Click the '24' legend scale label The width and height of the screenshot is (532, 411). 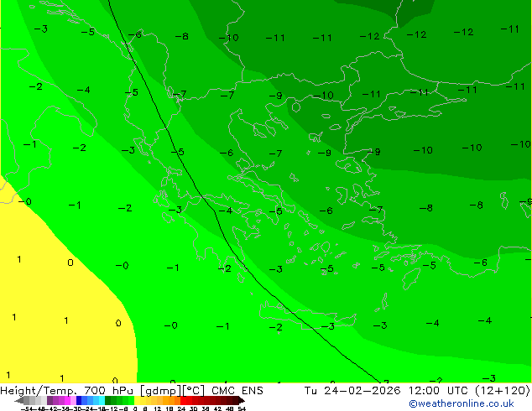click(181, 408)
